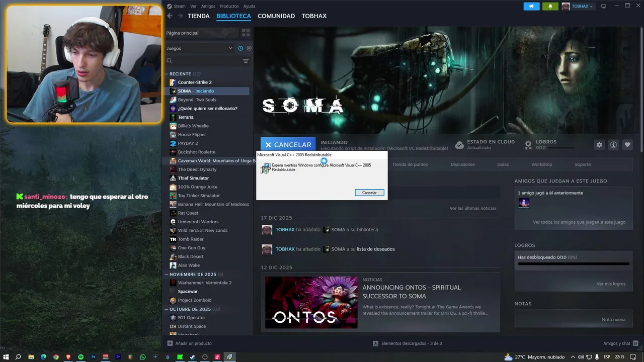View the ESTADO EN CLOUD status
Screen dimensions: 644x362
(x=485, y=145)
